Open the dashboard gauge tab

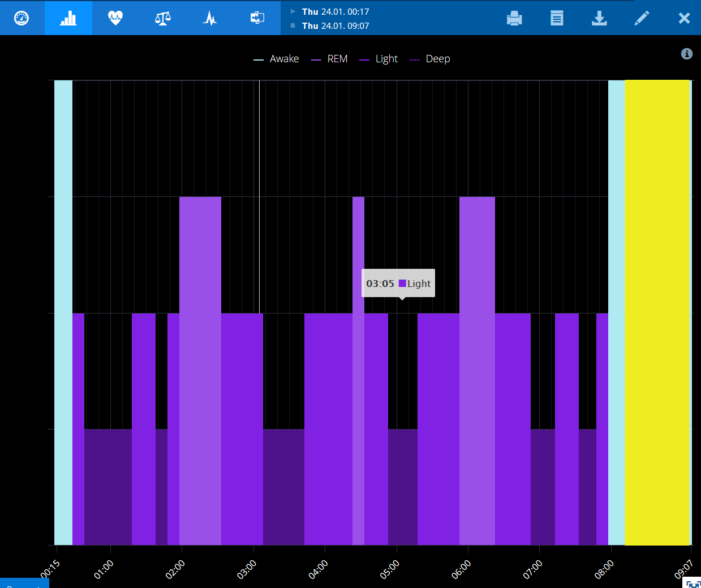[21, 18]
